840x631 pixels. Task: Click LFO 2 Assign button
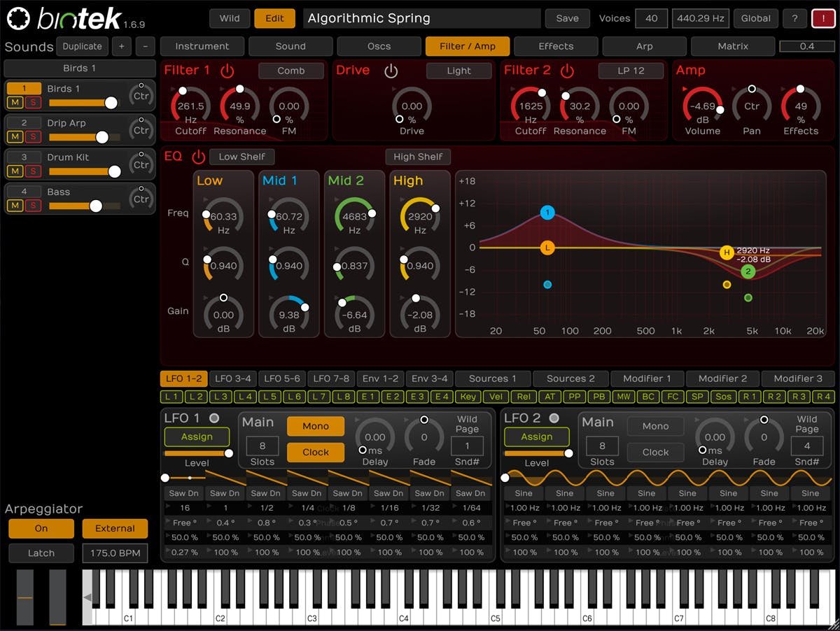click(x=537, y=437)
